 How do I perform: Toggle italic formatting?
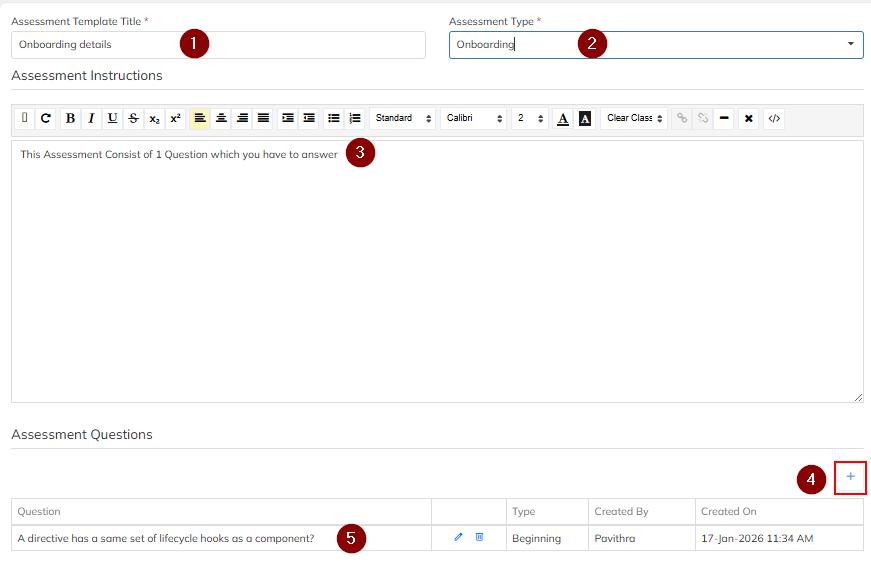[x=91, y=118]
